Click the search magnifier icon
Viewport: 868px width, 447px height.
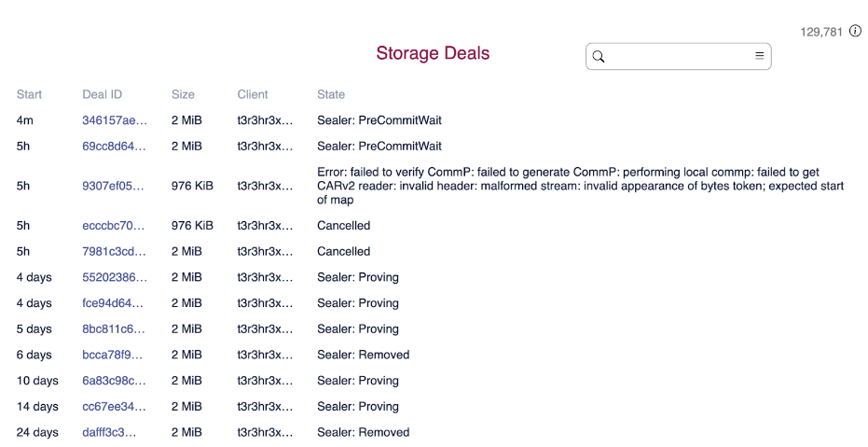tap(599, 56)
